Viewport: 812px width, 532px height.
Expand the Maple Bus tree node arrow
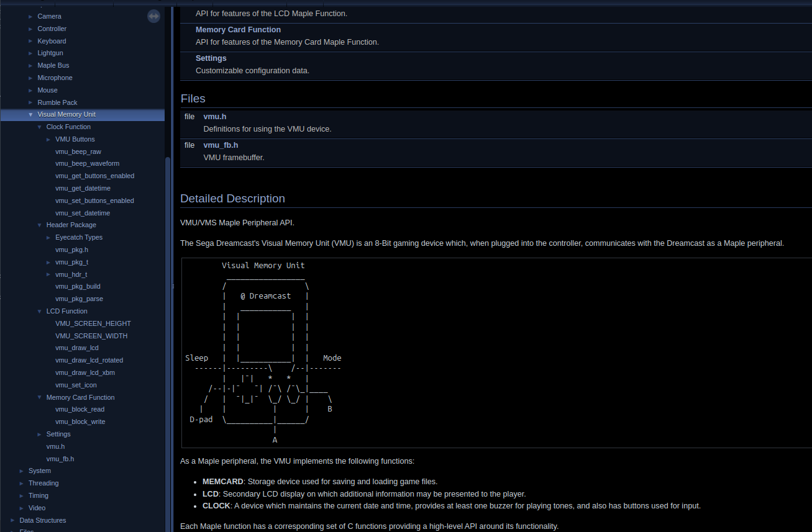[x=30, y=65]
